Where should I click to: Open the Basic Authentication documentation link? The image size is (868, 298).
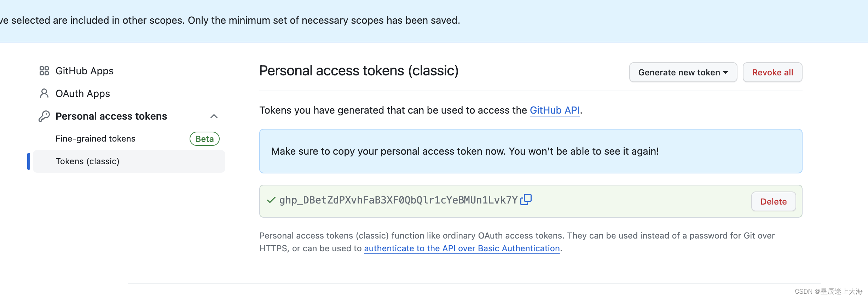click(x=462, y=248)
